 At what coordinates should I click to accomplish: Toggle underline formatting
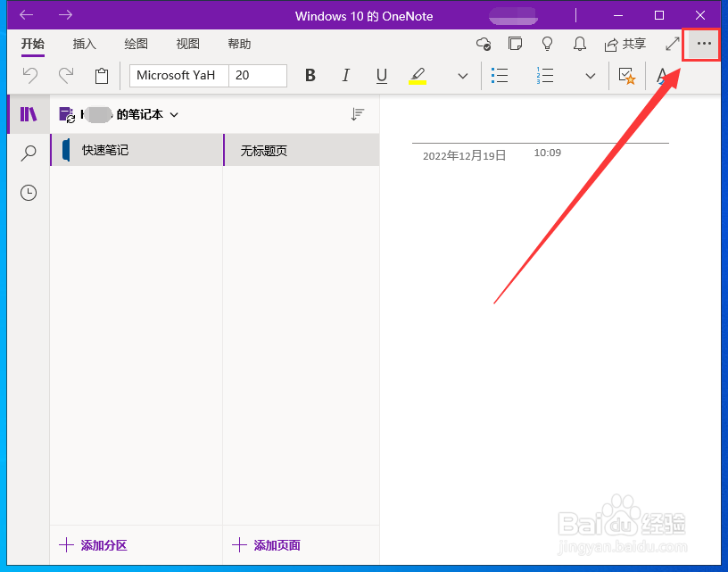[382, 76]
